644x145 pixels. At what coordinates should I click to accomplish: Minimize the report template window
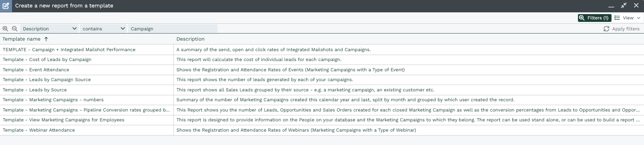coord(611,6)
